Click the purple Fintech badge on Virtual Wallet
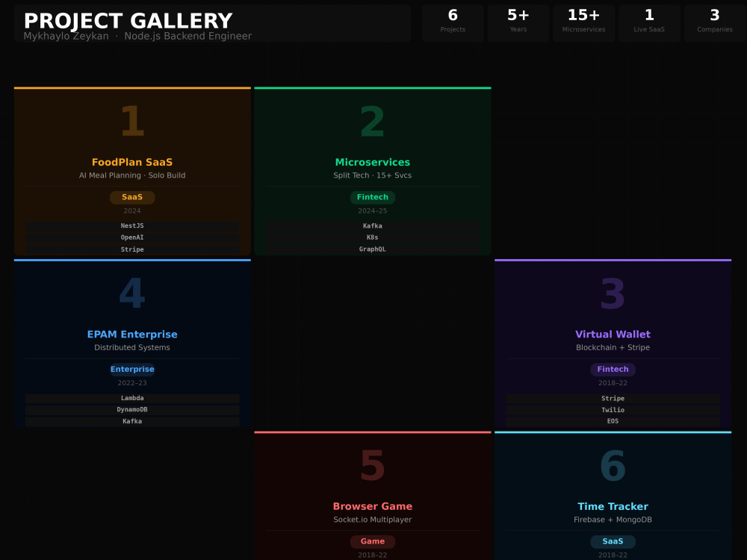This screenshot has width=747, height=560. 613,369
